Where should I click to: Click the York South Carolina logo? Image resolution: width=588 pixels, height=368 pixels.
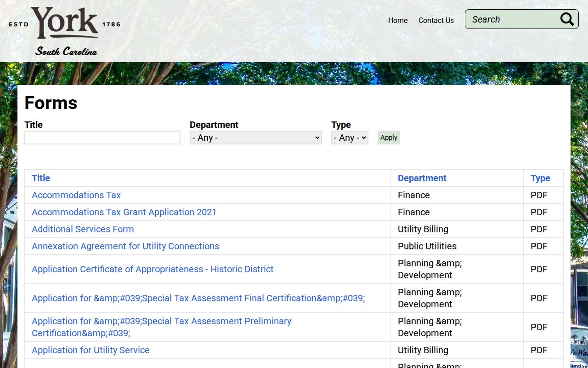point(65,31)
